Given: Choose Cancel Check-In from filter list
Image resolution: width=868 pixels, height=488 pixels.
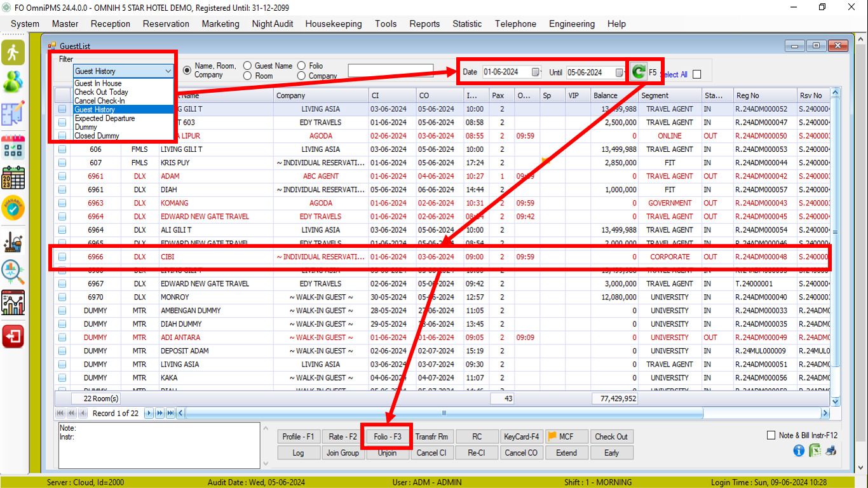Looking at the screenshot, I should 123,100.
